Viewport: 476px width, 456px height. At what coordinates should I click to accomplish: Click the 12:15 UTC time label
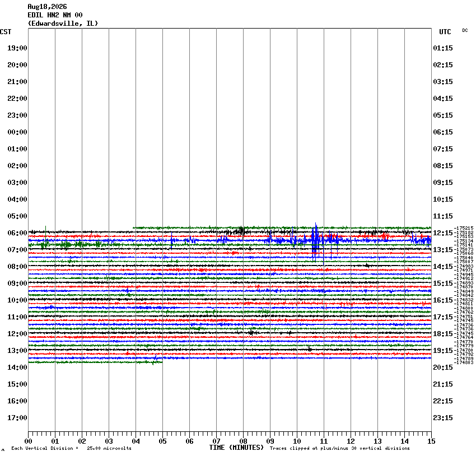tap(443, 233)
